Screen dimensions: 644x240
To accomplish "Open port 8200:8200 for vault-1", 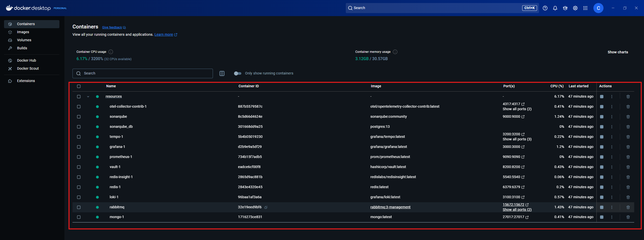I will [514, 167].
